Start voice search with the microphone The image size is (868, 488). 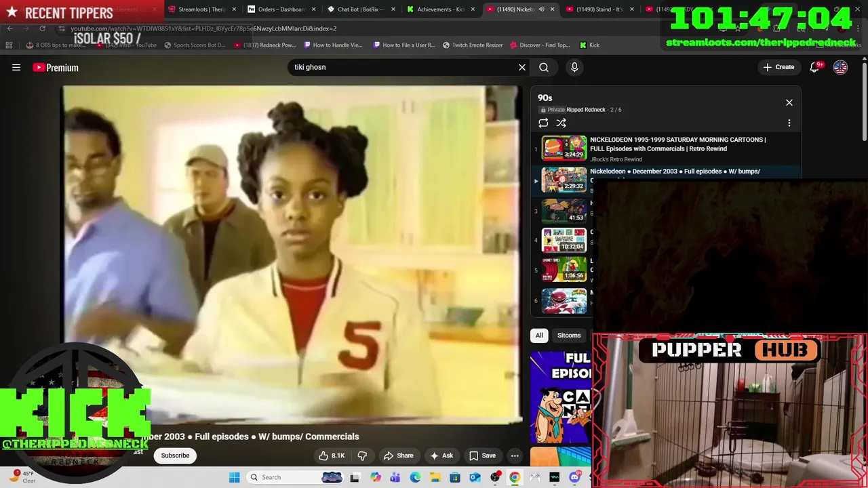tap(574, 67)
